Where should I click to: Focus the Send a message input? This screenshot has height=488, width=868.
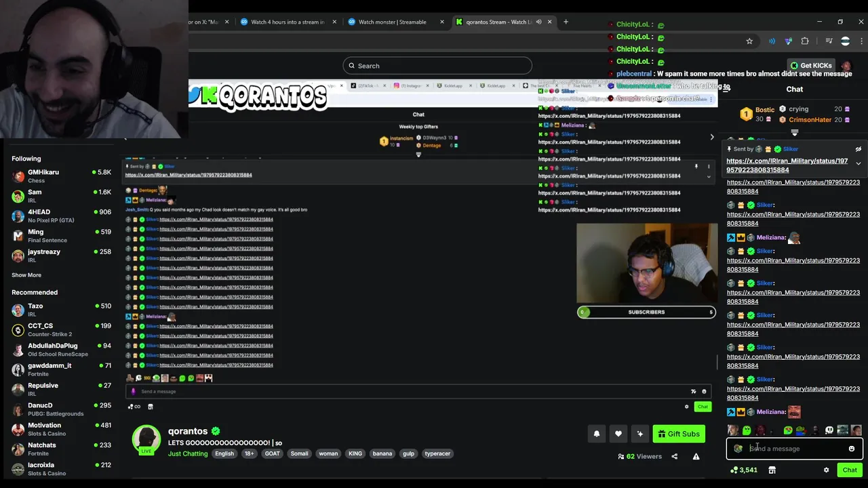point(795,449)
